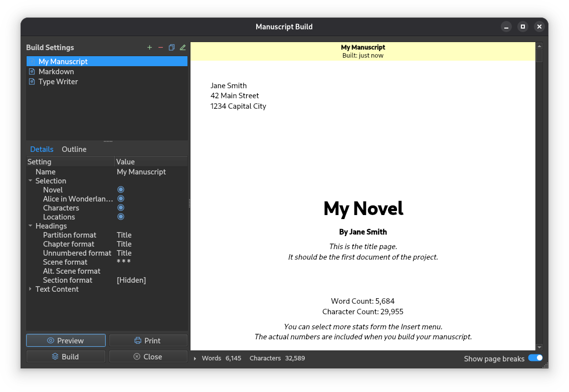Toggle the Show page breaks switch
The image size is (569, 392).
[535, 358]
